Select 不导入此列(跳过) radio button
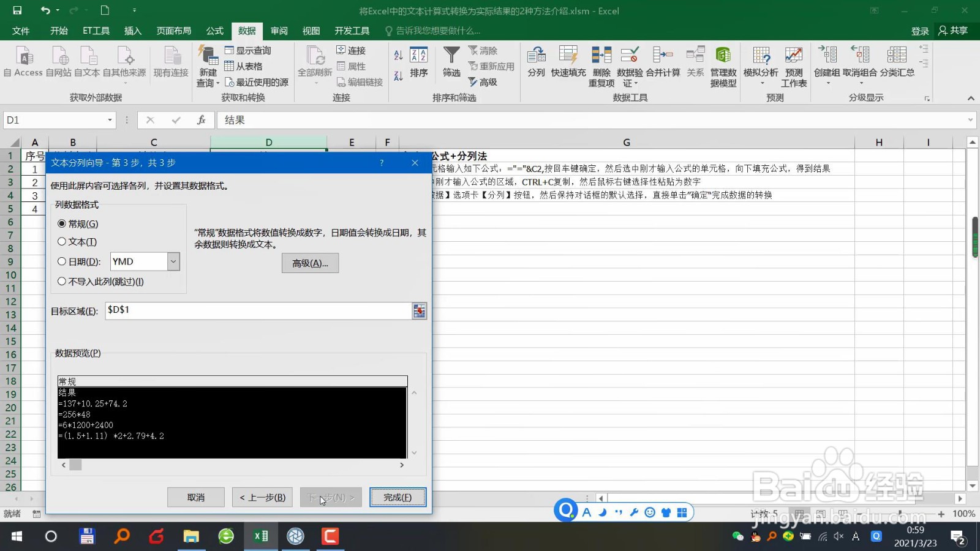 (x=62, y=281)
